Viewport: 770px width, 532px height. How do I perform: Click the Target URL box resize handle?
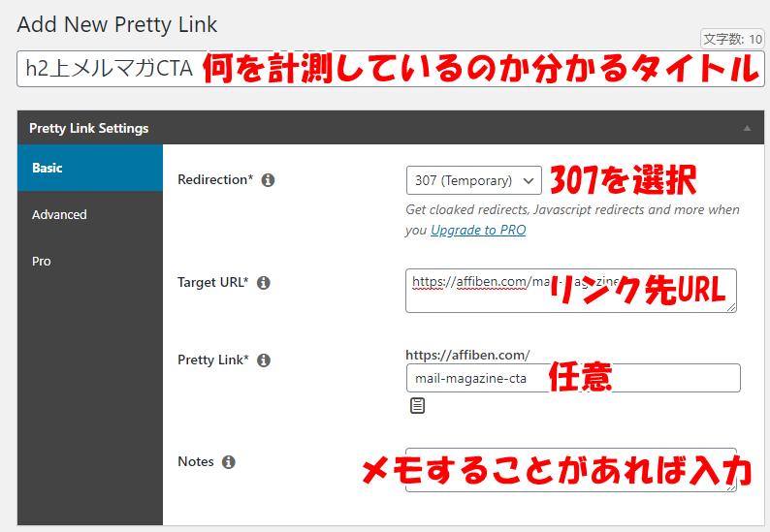pos(731,307)
